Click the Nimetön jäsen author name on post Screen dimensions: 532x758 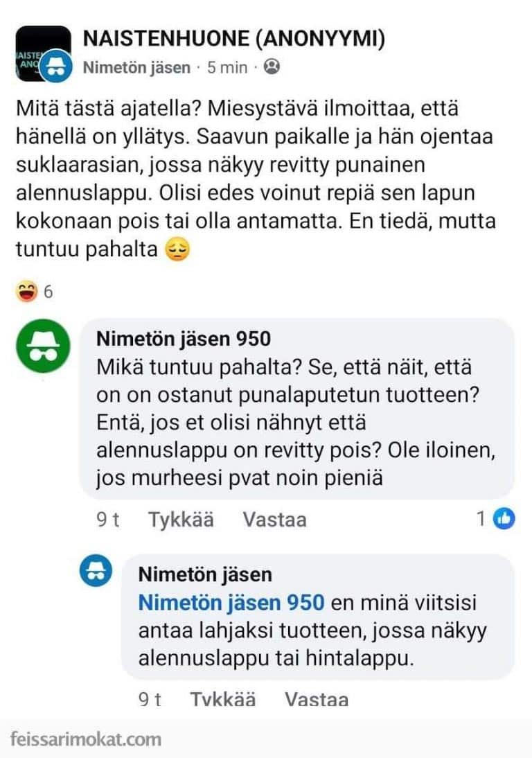pos(136,67)
